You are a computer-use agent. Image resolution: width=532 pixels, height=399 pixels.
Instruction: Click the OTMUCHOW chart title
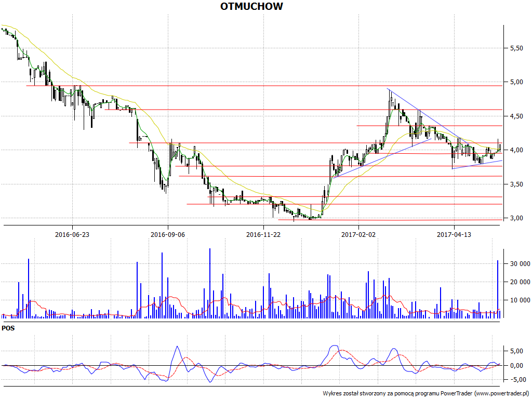point(251,6)
